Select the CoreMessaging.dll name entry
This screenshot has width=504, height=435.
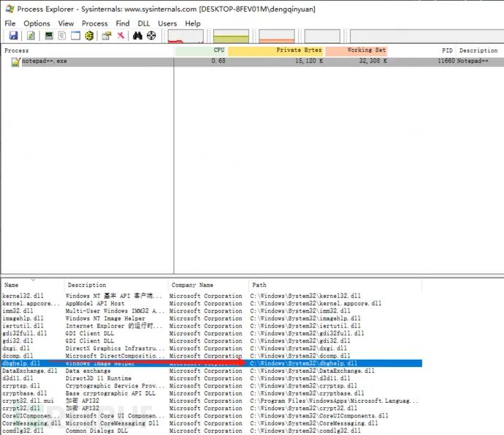pos(31,423)
